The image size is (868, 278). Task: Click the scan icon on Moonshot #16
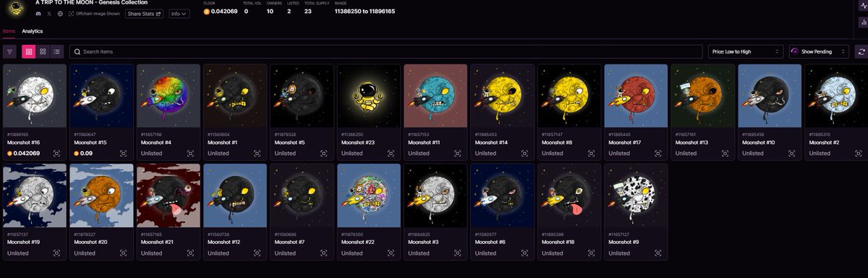coord(57,153)
